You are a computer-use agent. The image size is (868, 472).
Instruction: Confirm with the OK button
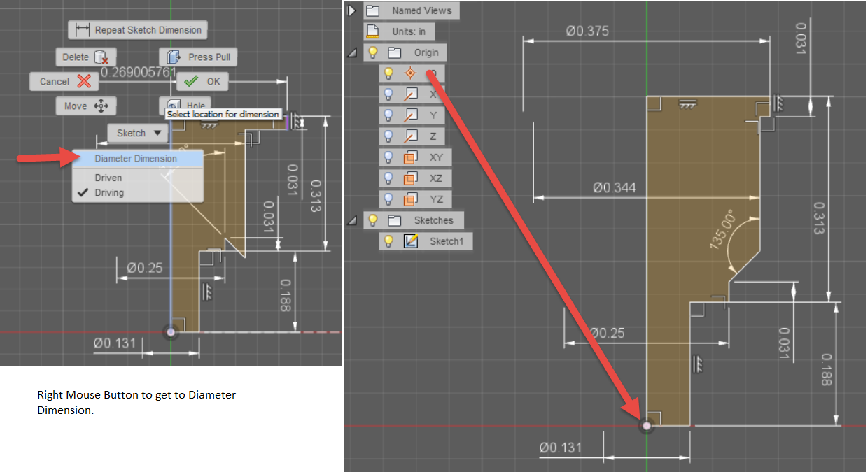[x=202, y=81]
